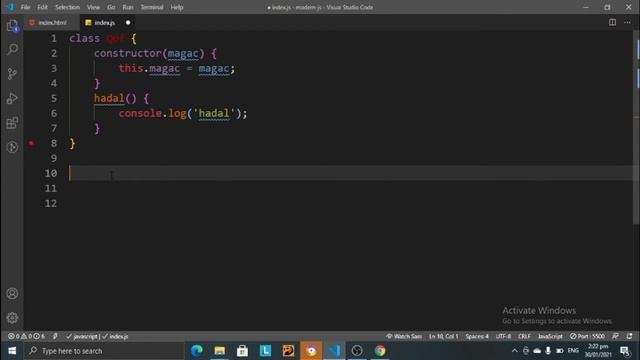640x360 pixels.
Task: Click the index.js check status item
Action: pos(116,336)
